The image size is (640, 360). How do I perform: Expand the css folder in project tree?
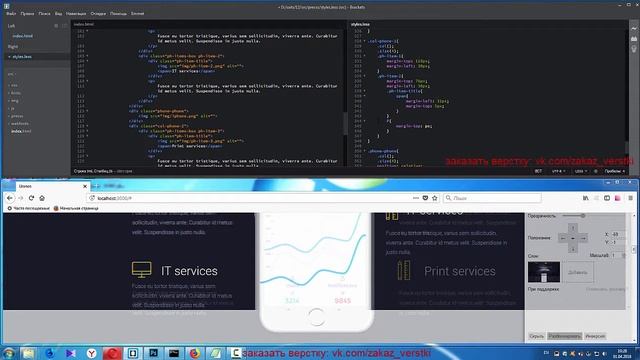coord(14,85)
